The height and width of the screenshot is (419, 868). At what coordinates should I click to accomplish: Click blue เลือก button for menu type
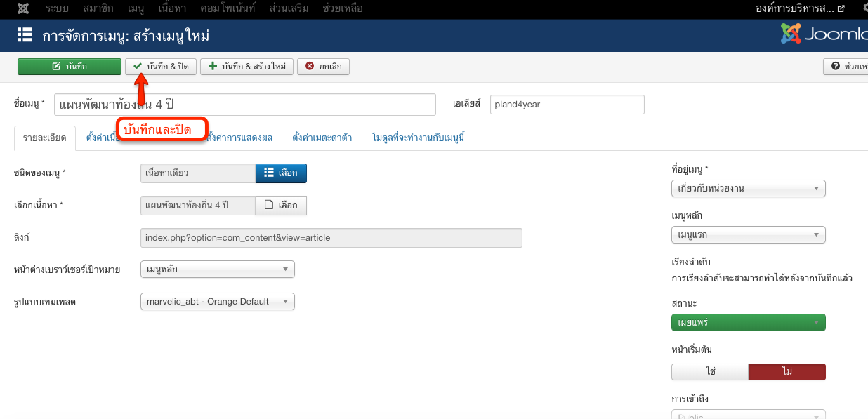(281, 173)
